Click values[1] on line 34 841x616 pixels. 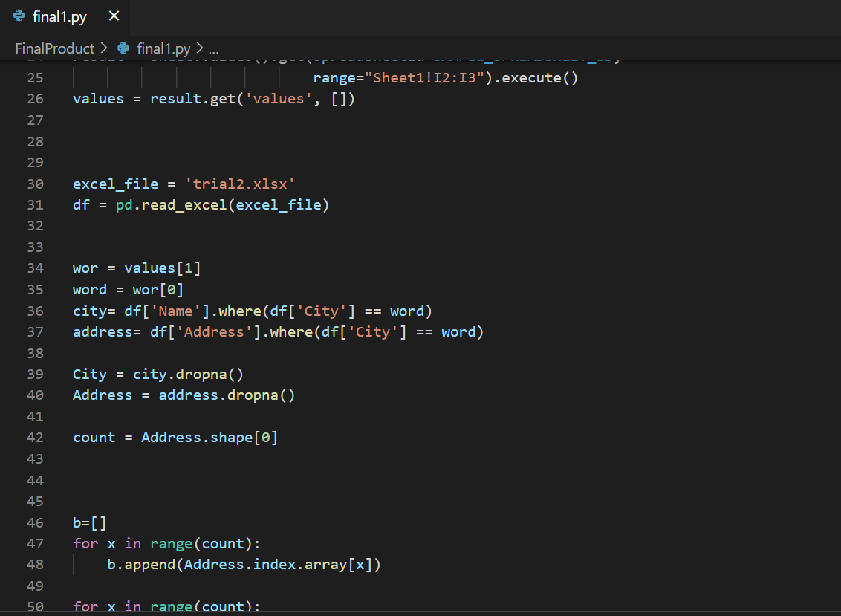coord(163,268)
